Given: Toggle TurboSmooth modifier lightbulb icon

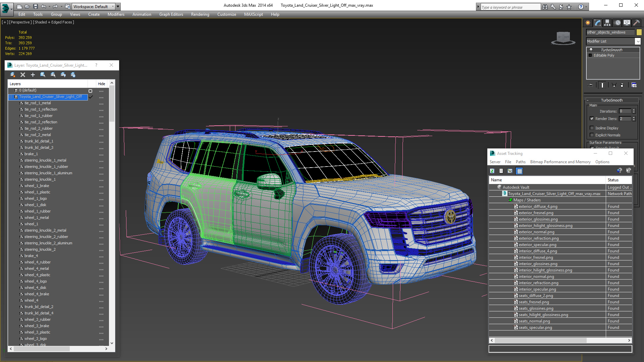Looking at the screenshot, I should coord(591,50).
